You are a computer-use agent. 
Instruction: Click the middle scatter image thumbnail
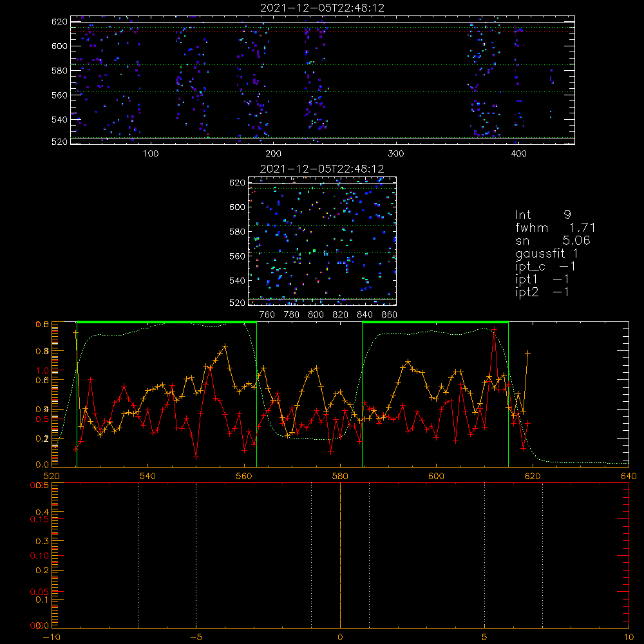pos(323,241)
